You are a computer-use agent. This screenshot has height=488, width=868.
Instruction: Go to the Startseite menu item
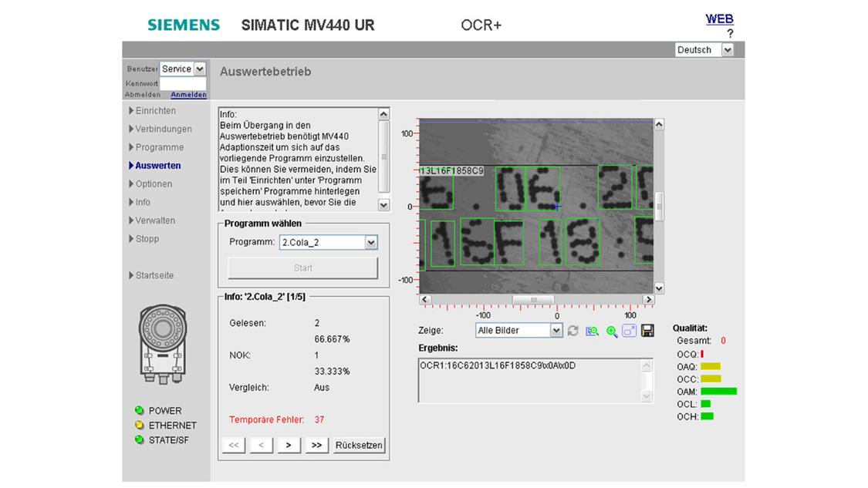tap(151, 275)
